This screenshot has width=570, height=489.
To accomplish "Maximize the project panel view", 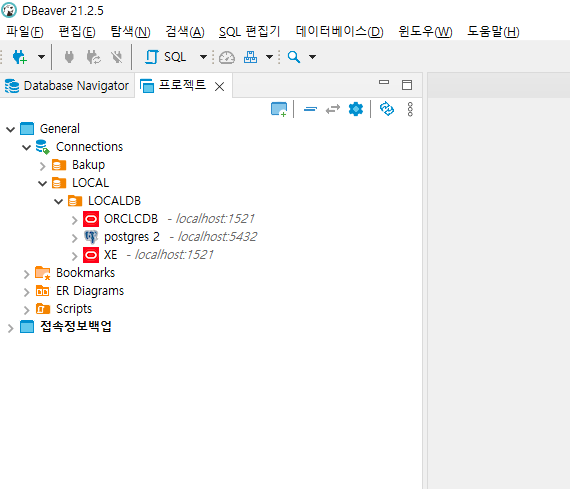I will tap(407, 85).
